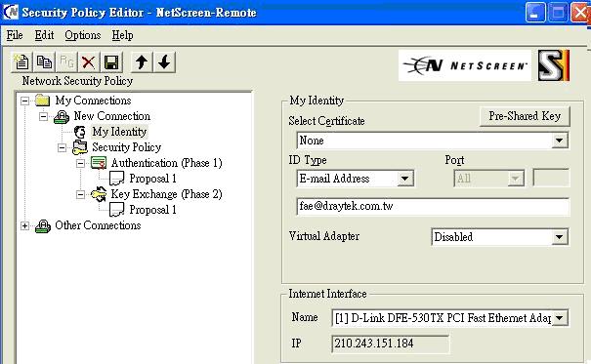Viewport: 591px width, 364px height.
Task: Open the Select Certificate dropdown
Action: [x=560, y=141]
